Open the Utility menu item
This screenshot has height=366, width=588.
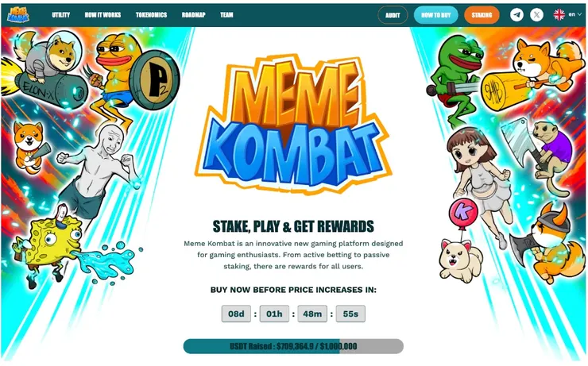coord(60,15)
